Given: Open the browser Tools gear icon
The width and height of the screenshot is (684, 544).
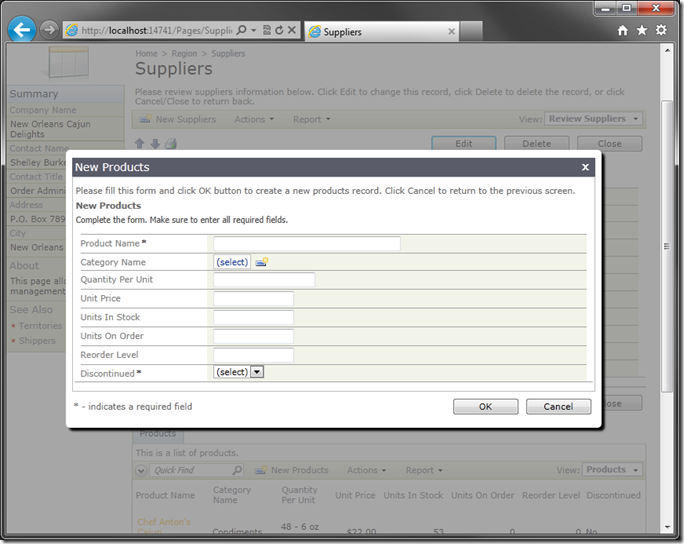Looking at the screenshot, I should 661,30.
